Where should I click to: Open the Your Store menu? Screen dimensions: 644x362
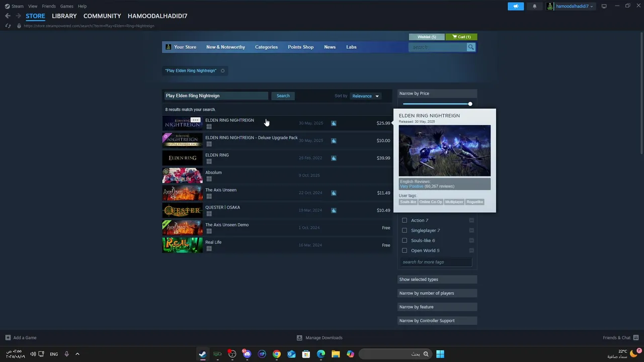[x=185, y=47]
